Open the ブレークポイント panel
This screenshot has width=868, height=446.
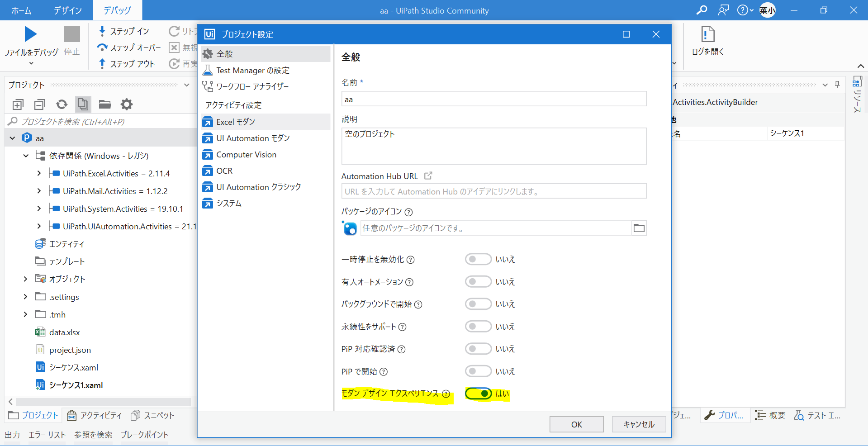coord(144,435)
